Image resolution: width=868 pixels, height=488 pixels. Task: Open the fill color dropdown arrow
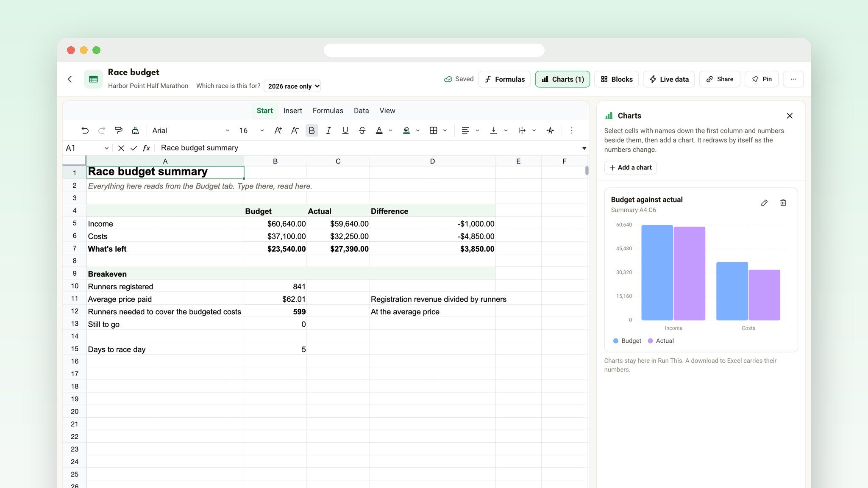click(x=417, y=130)
